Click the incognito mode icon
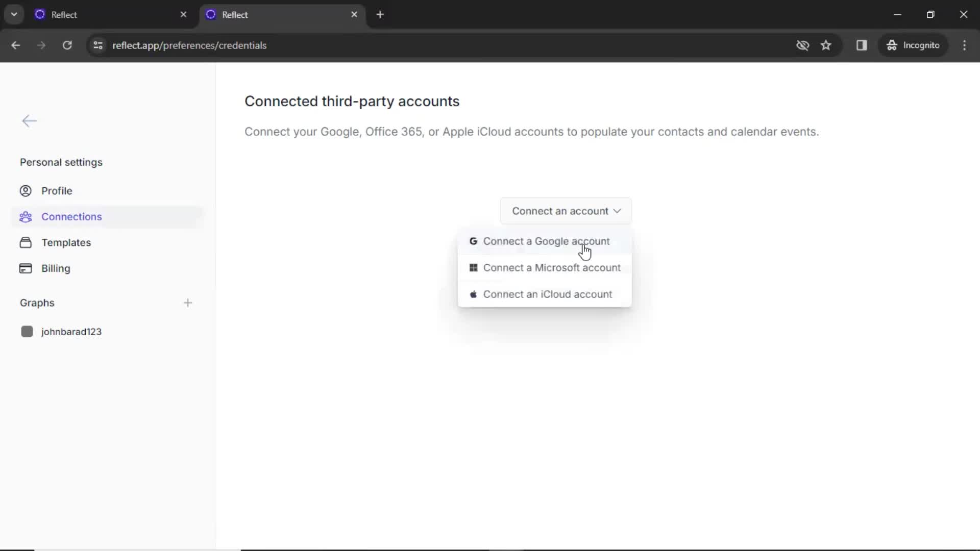Screen dimensions: 980x551 892,45
